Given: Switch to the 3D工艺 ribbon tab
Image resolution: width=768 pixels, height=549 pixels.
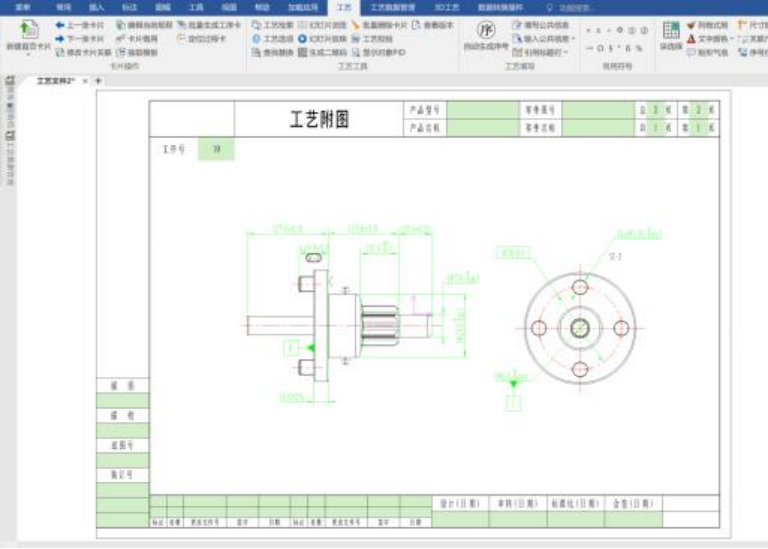Looking at the screenshot, I should (445, 6).
